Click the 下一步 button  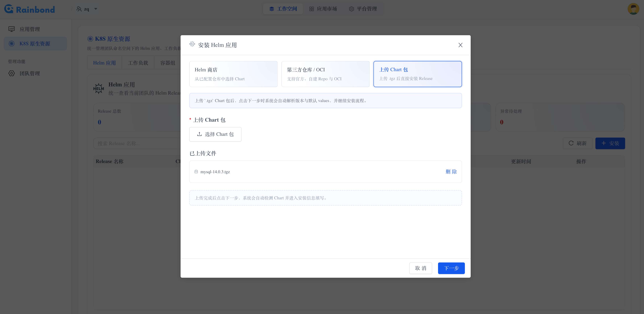click(x=451, y=268)
